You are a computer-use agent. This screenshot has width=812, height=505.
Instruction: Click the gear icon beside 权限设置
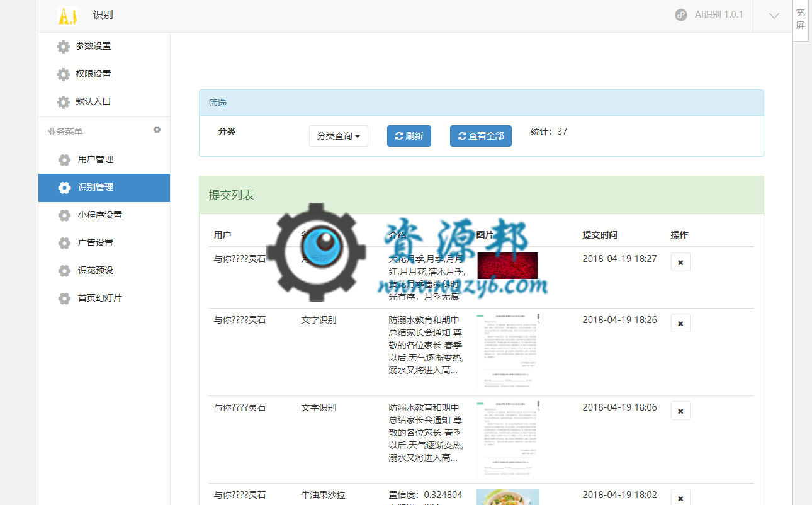click(63, 74)
